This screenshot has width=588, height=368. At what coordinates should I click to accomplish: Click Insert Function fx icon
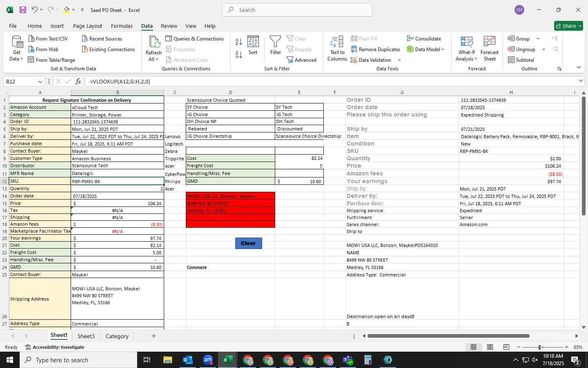(78, 81)
